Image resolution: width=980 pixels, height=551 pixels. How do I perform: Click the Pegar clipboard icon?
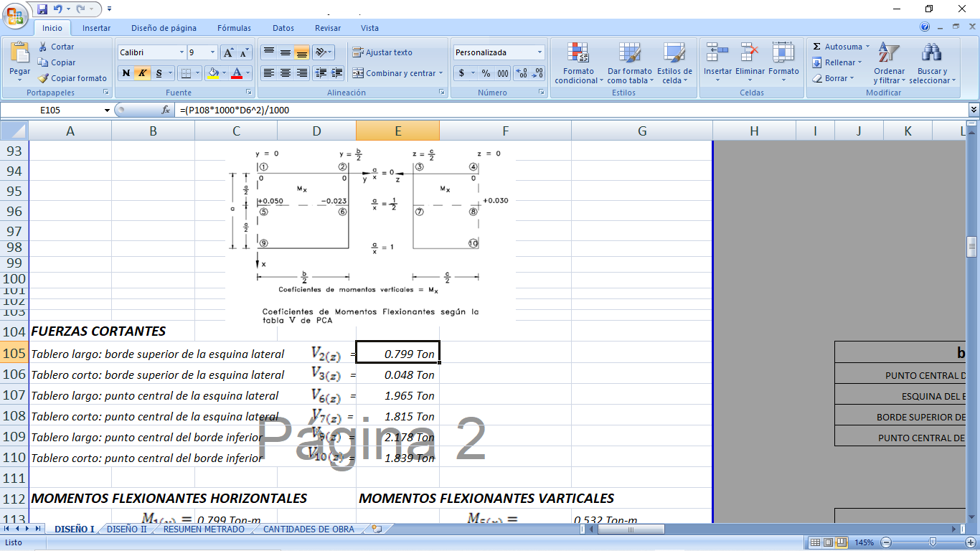point(20,52)
